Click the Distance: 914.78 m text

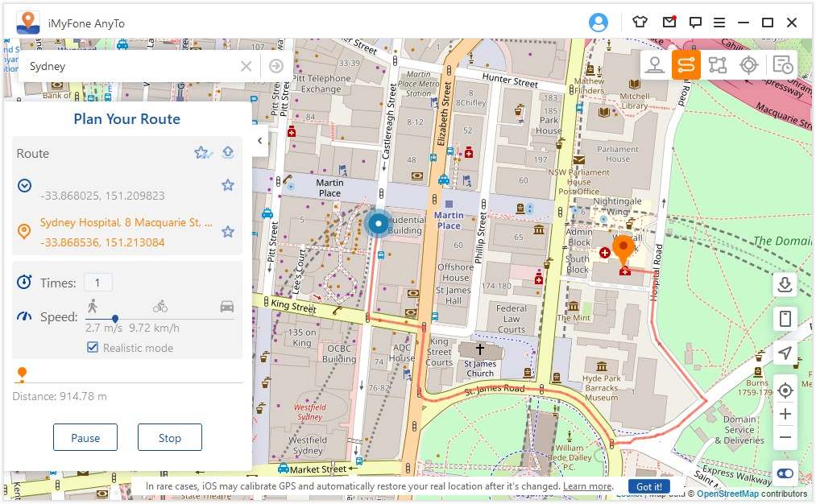click(60, 396)
